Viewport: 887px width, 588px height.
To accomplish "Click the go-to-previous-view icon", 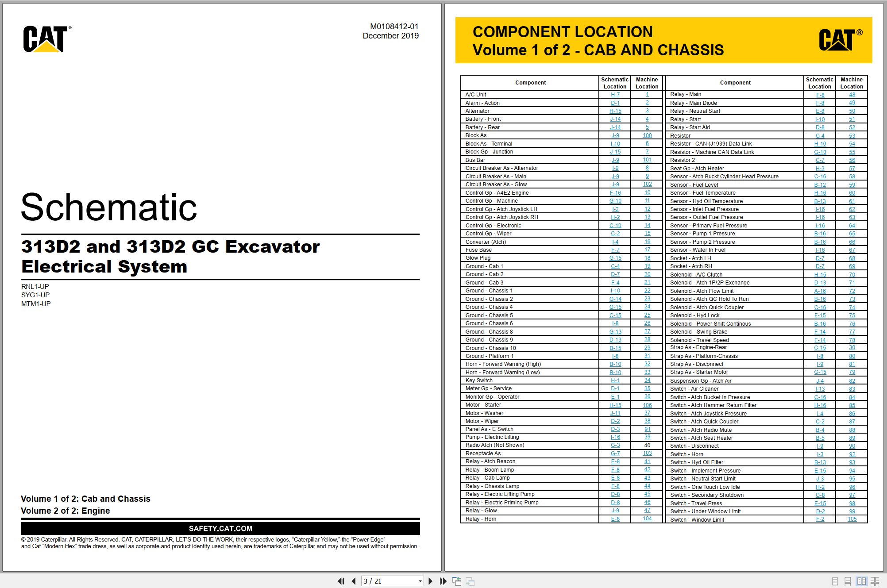I will pos(456,581).
